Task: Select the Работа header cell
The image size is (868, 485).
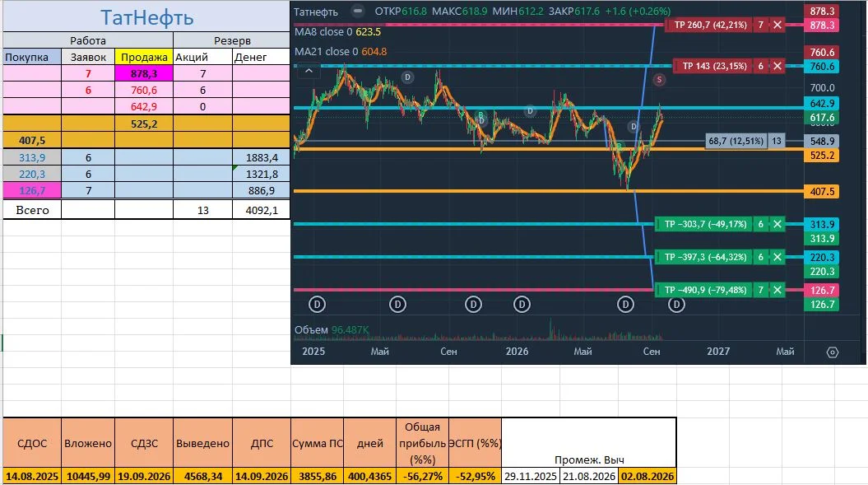Action: point(88,40)
